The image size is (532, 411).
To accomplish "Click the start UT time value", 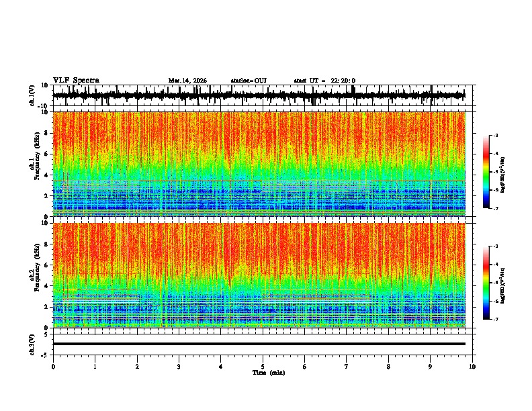I will pos(343,81).
